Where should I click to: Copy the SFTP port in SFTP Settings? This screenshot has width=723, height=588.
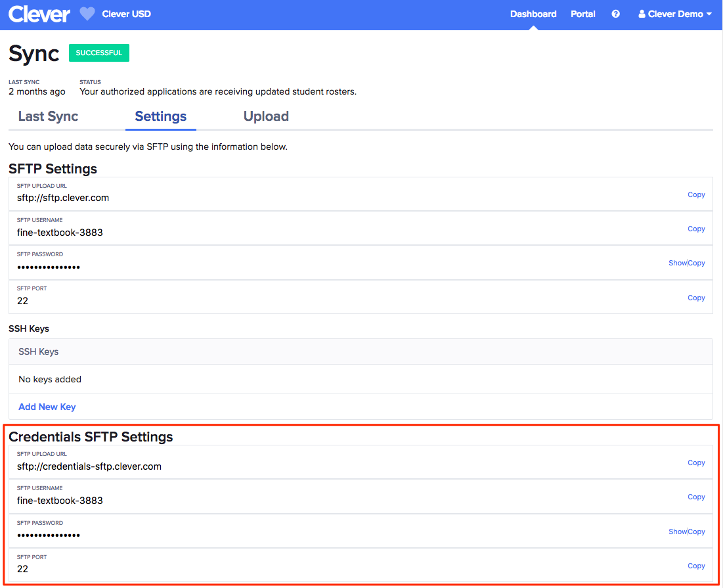pos(696,298)
